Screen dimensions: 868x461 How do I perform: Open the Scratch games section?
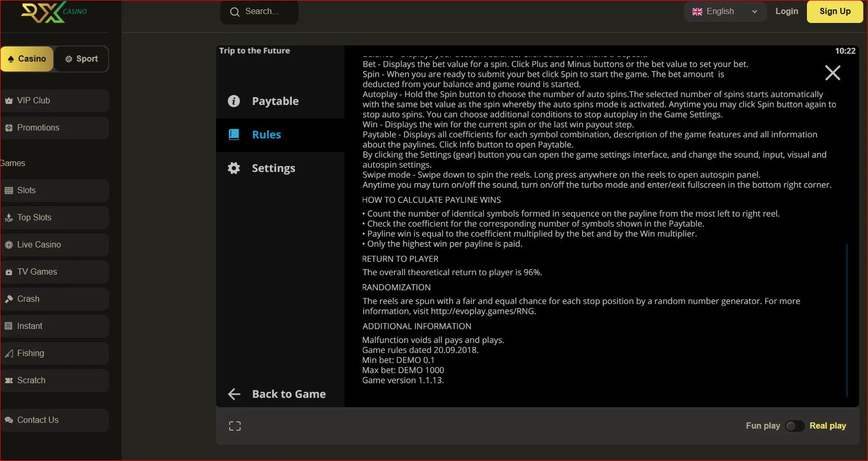[x=55, y=381]
